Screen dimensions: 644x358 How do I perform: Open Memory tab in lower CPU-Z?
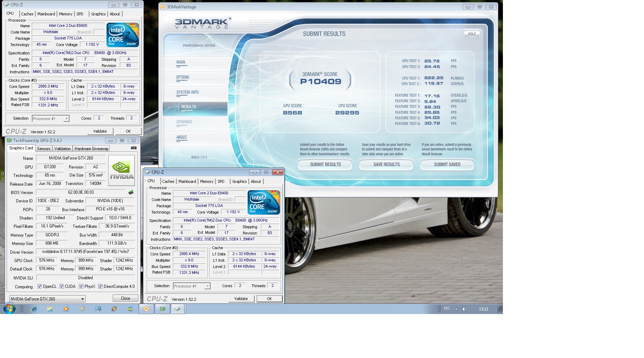(x=207, y=181)
